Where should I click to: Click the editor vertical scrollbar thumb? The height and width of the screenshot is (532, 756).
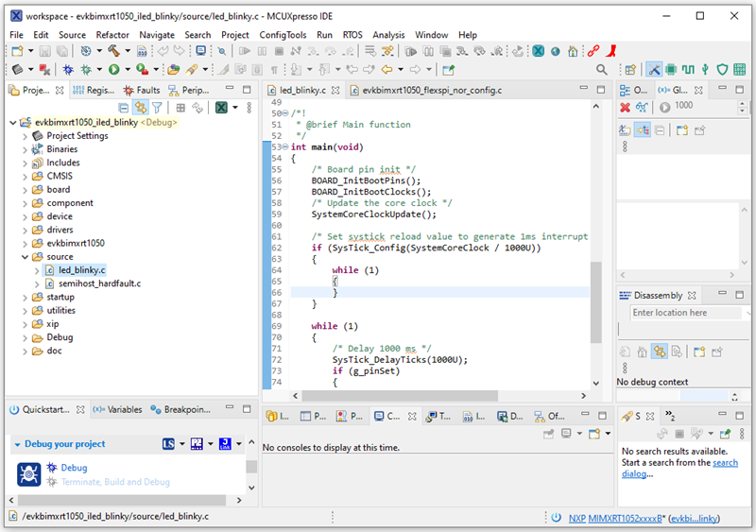point(596,302)
